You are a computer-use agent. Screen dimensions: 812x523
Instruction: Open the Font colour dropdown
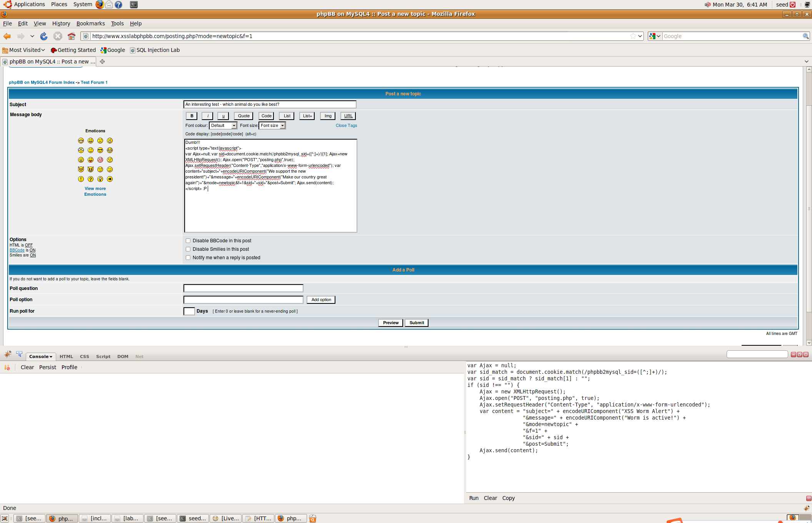223,126
